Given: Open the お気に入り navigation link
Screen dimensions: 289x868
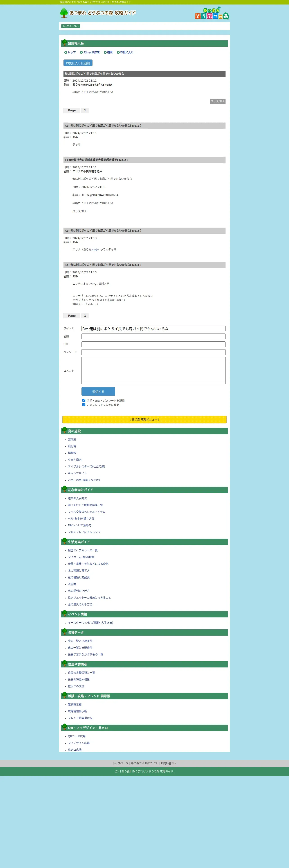Looking at the screenshot, I should pos(127,52).
